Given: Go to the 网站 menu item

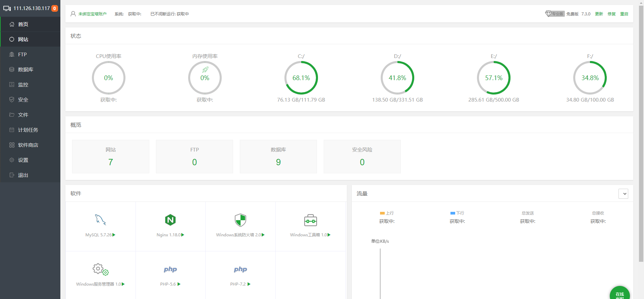Looking at the screenshot, I should coord(30,39).
